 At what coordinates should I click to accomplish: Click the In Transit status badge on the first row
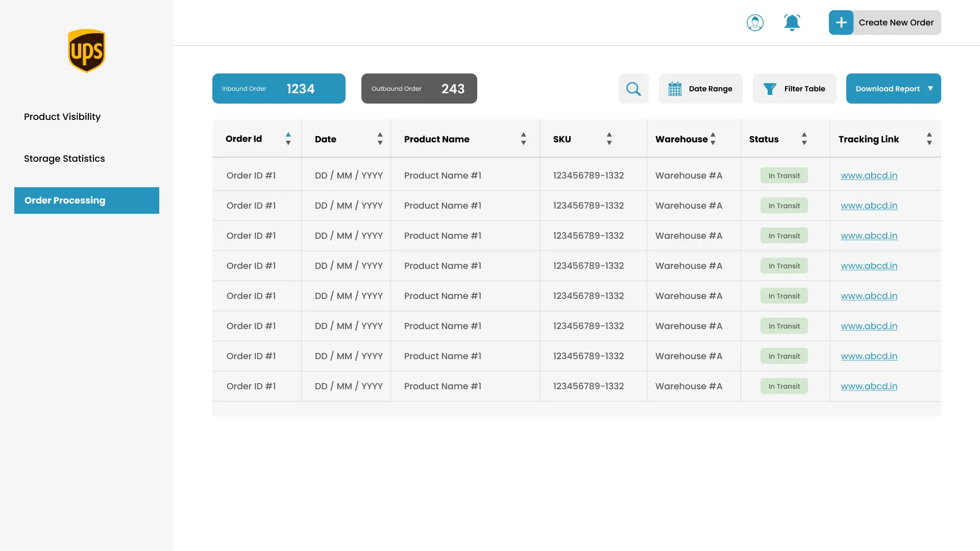[783, 175]
